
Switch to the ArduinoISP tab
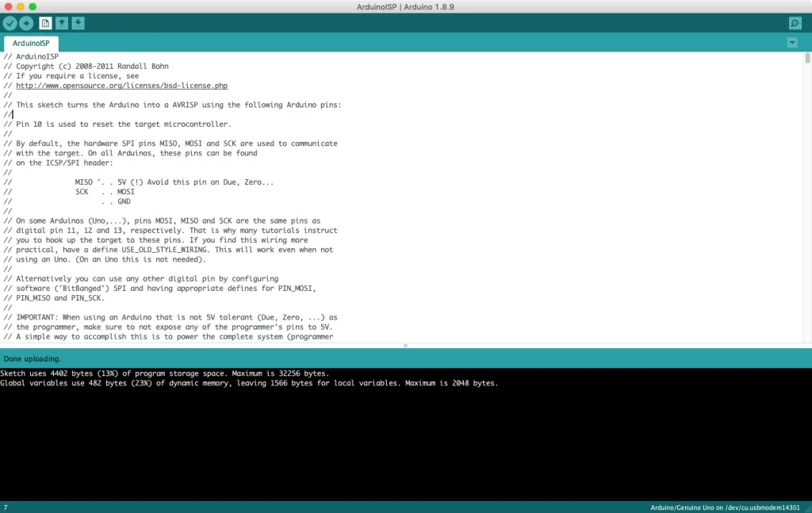[x=31, y=44]
